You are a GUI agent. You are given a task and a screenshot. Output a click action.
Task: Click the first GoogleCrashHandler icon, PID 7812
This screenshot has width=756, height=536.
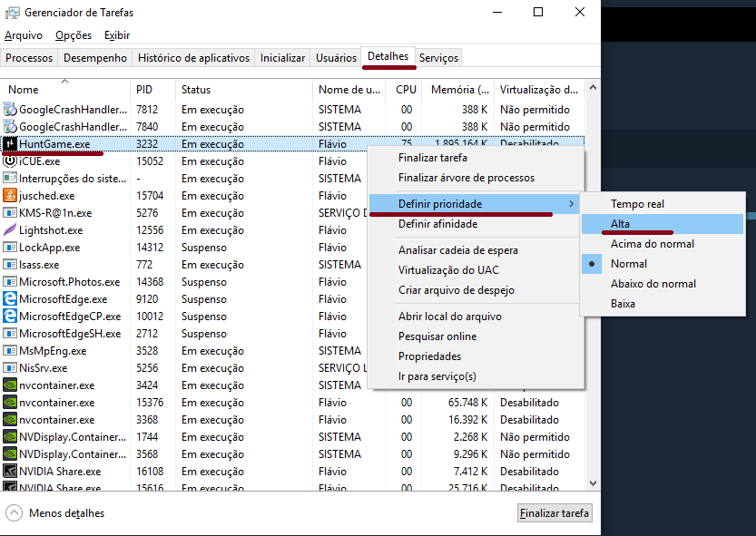point(10,110)
